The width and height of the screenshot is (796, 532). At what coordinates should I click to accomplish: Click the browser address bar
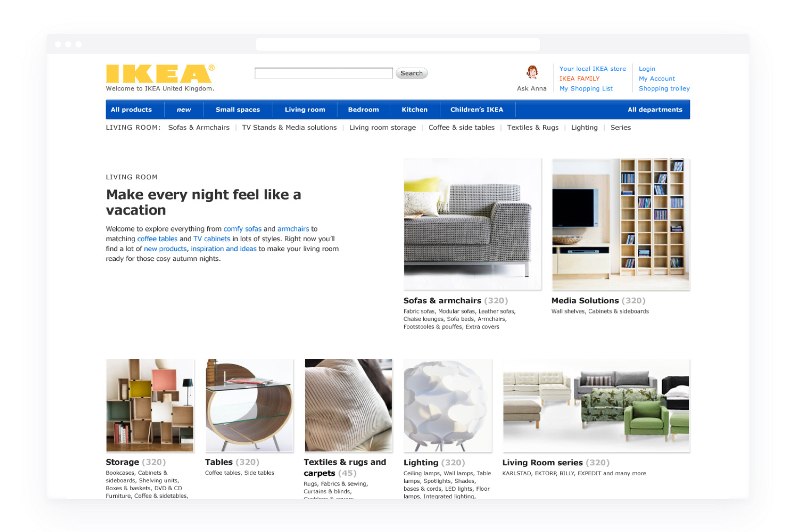(x=398, y=44)
